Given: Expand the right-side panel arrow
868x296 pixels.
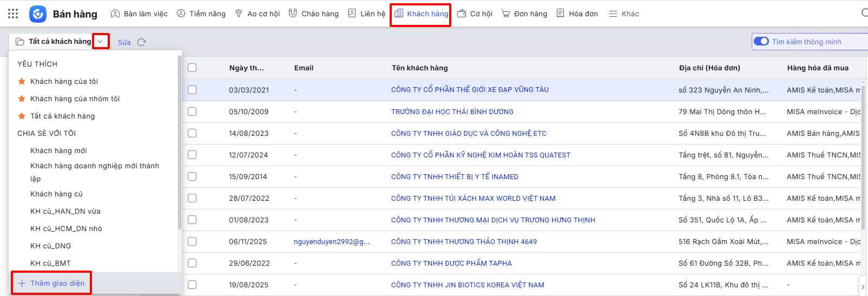Looking at the screenshot, I should pos(863,287).
